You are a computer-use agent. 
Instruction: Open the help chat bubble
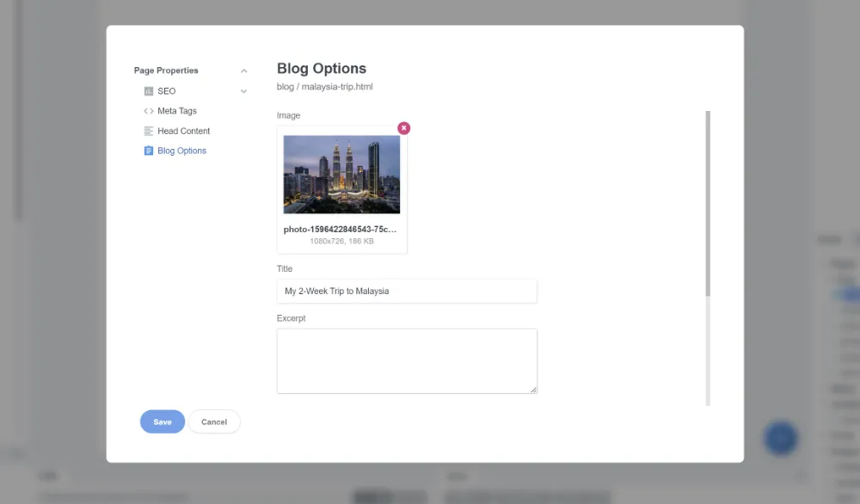tap(780, 438)
